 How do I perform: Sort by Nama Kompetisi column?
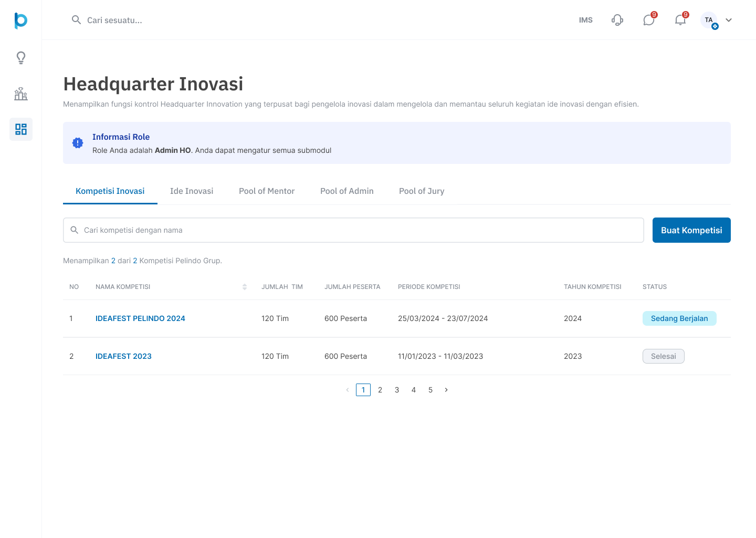coord(245,287)
